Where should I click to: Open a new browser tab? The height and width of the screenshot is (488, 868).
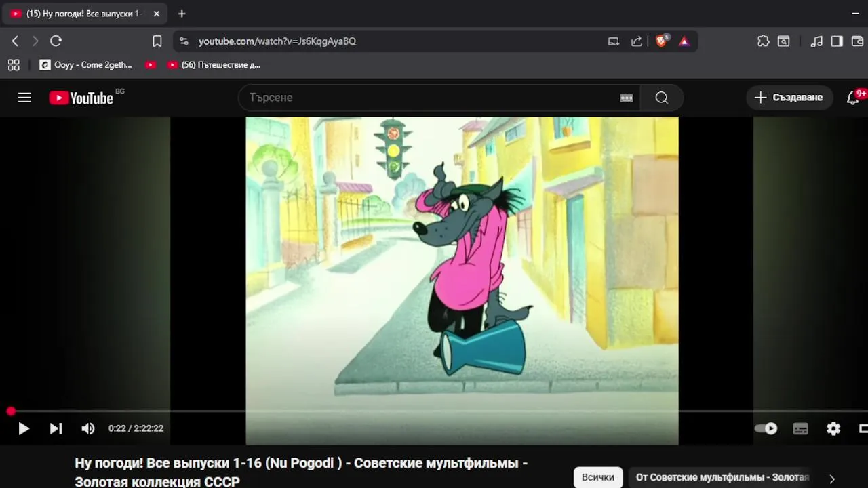(x=181, y=14)
